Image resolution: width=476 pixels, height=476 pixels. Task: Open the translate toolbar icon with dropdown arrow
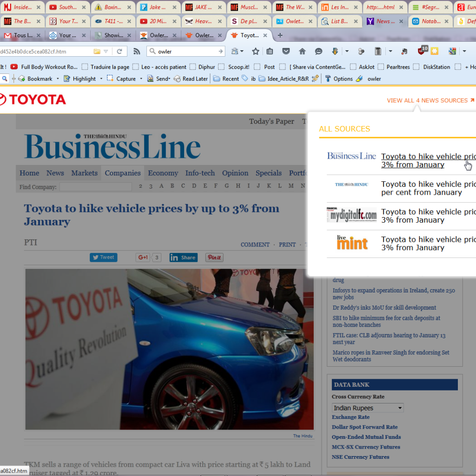pos(237,51)
